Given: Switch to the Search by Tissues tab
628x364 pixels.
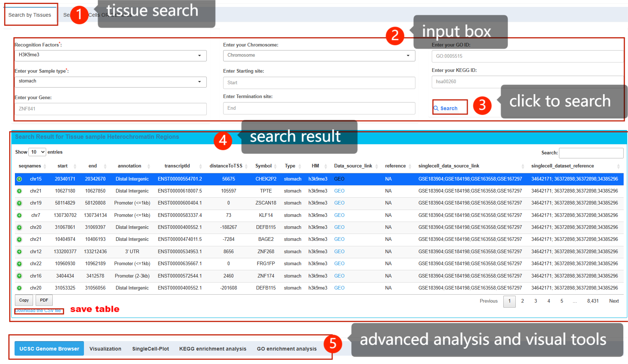Looking at the screenshot, I should (30, 15).
